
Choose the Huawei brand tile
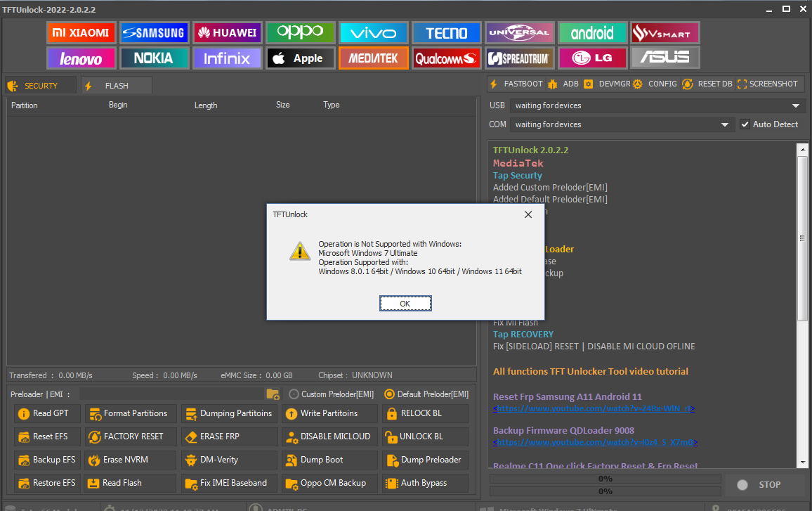tap(228, 32)
